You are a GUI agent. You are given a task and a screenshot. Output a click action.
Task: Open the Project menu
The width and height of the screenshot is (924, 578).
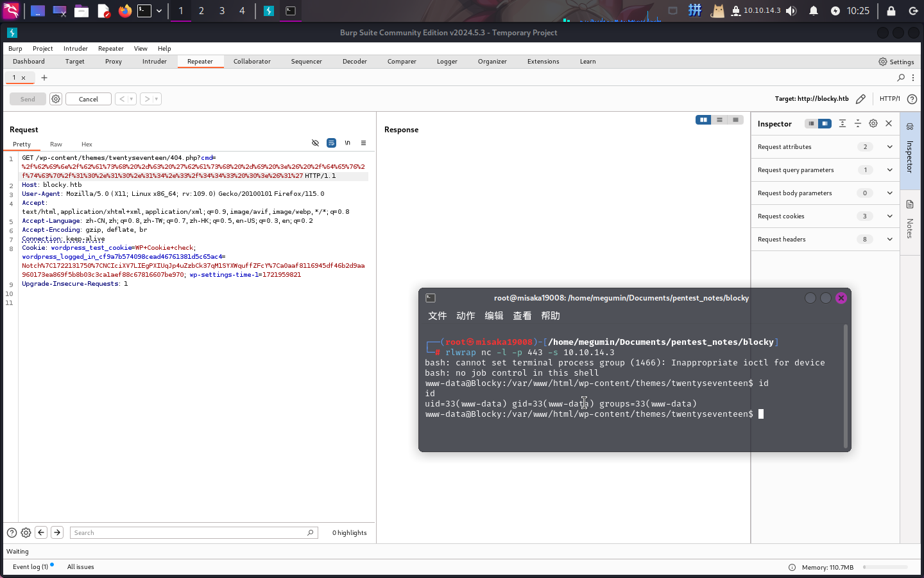click(43, 49)
